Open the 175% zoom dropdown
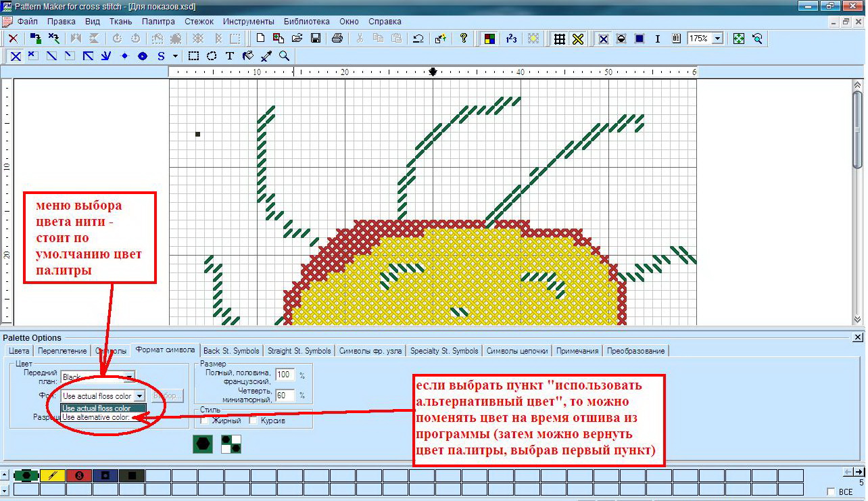 717,39
